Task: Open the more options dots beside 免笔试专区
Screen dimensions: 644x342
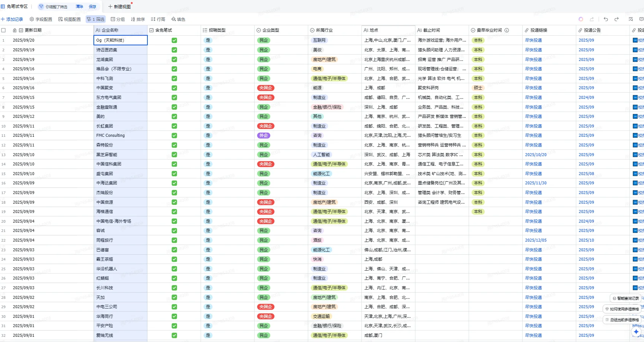Action: (x=32, y=7)
